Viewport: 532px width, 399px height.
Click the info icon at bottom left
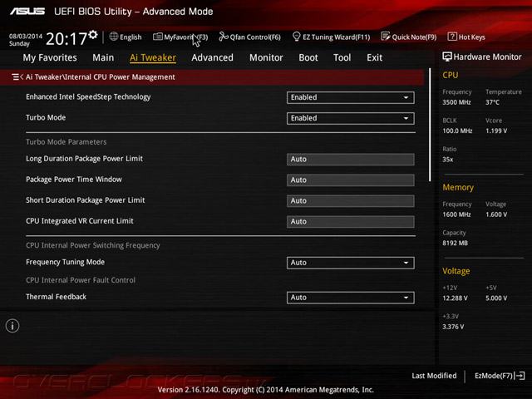[x=12, y=326]
